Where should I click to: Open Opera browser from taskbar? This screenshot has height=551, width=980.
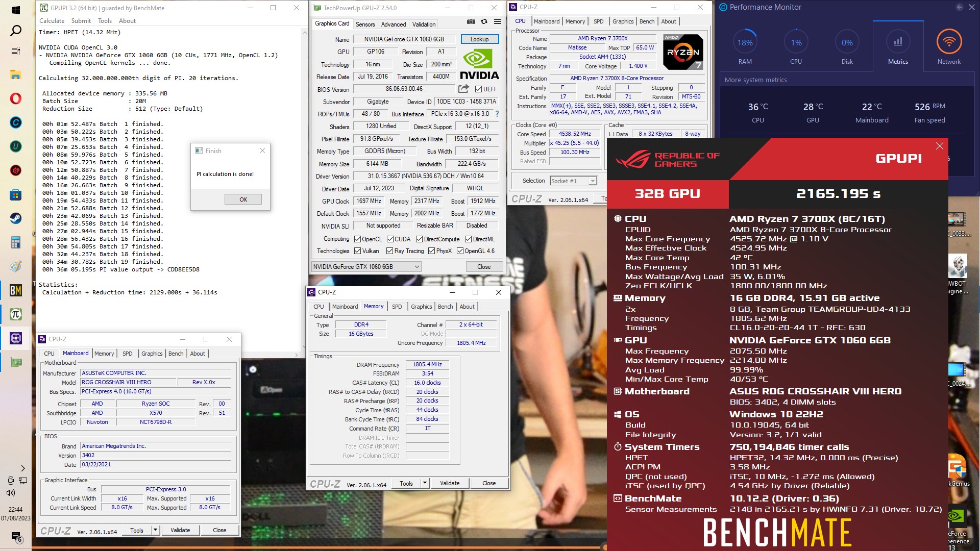(x=16, y=98)
